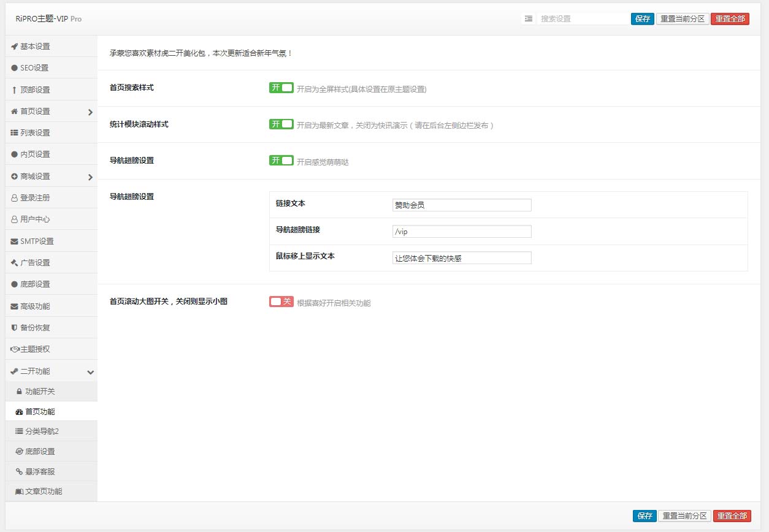Click the 根据喜好开启相关功能 description text
The height and width of the screenshot is (532, 769).
point(334,303)
